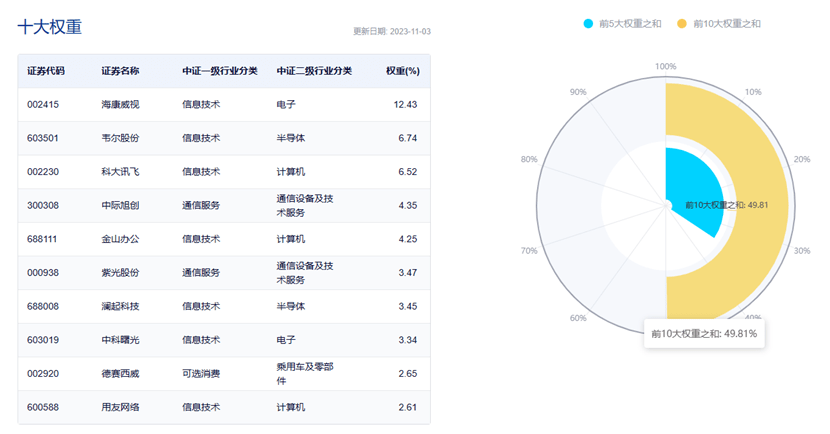Select the 科大讯飞 row name
The height and width of the screenshot is (434, 830).
(120, 172)
